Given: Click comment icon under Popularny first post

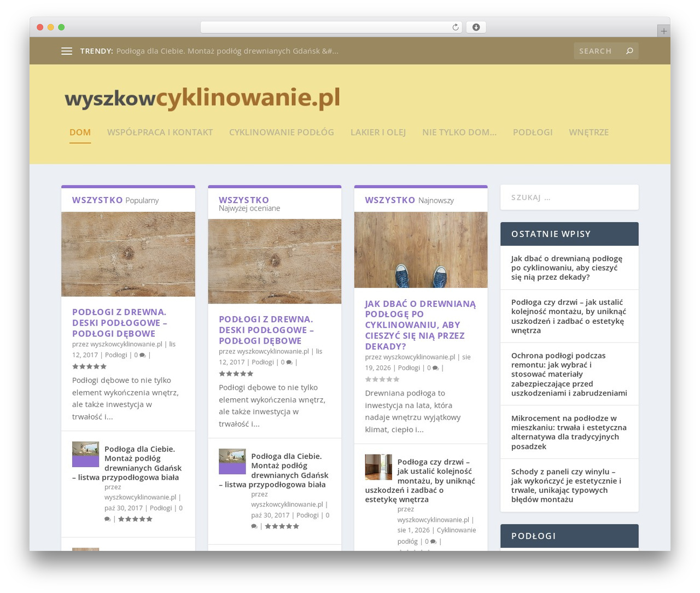Looking at the screenshot, I should pyautogui.click(x=143, y=355).
